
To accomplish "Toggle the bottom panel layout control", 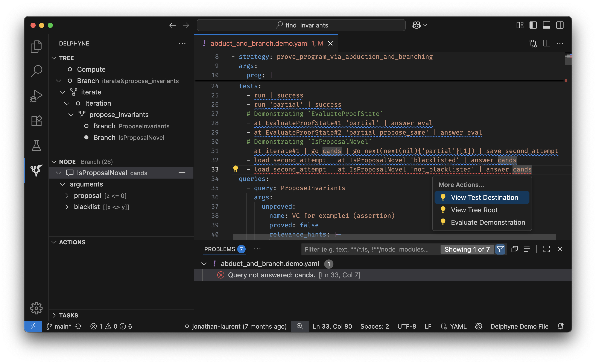I will [x=546, y=25].
